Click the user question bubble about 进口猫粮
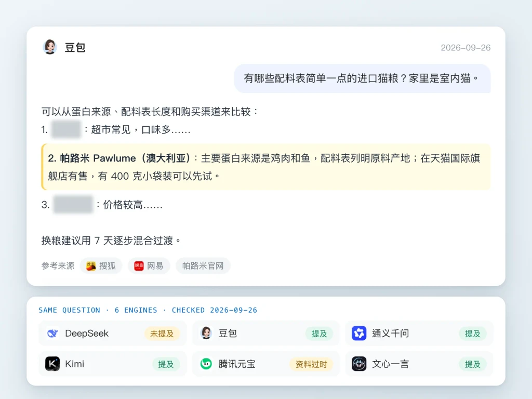Screen dimensions: 532x399 click(362, 78)
